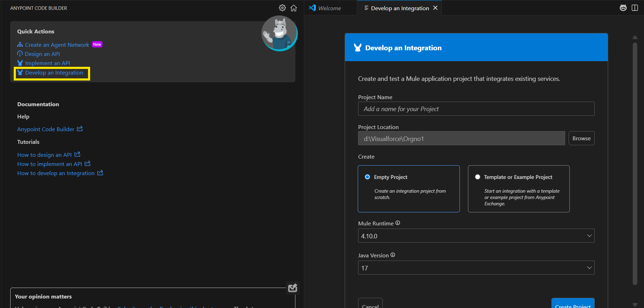Click the home icon in sidebar header

294,8
